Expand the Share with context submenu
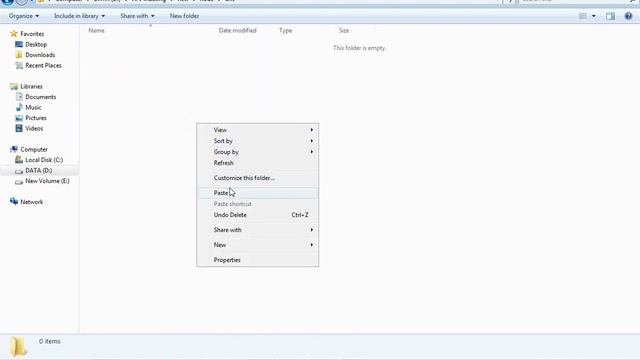Image resolution: width=640 pixels, height=360 pixels. click(258, 230)
